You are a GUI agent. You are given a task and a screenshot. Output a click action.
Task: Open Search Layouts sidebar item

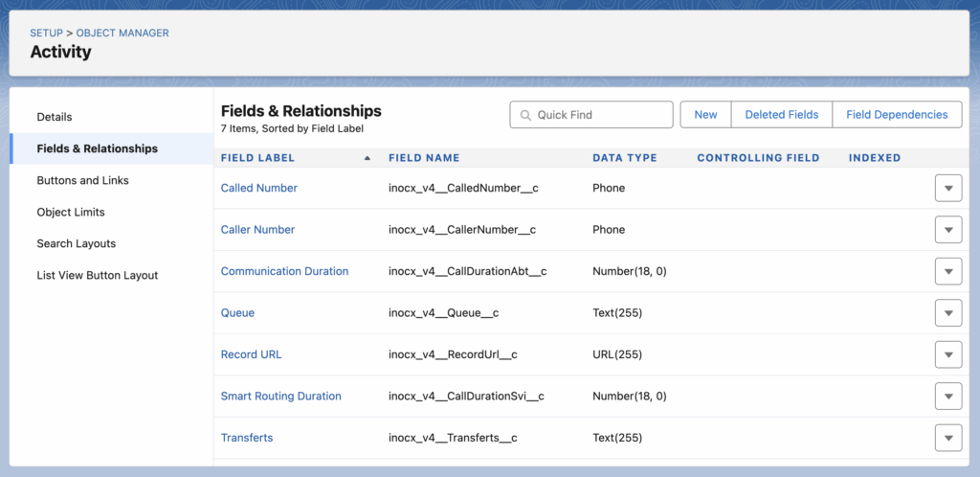coord(77,243)
